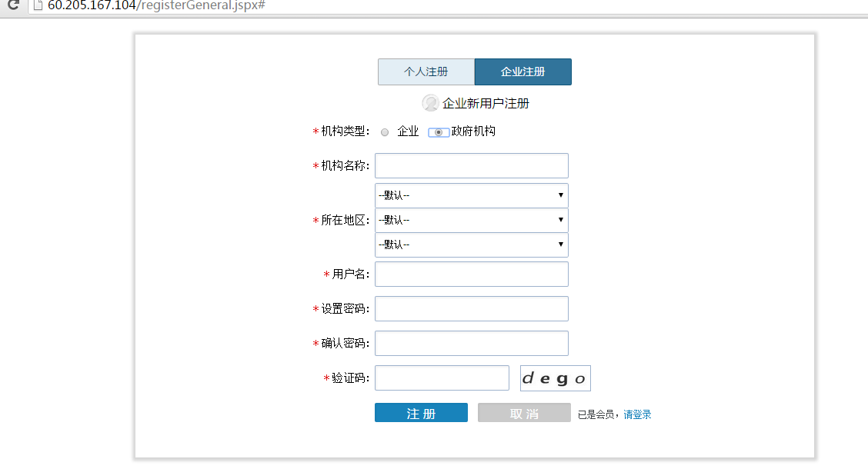Viewport: 868px width, 469px height.
Task: Switch to the 企业注册 tab
Action: (522, 72)
